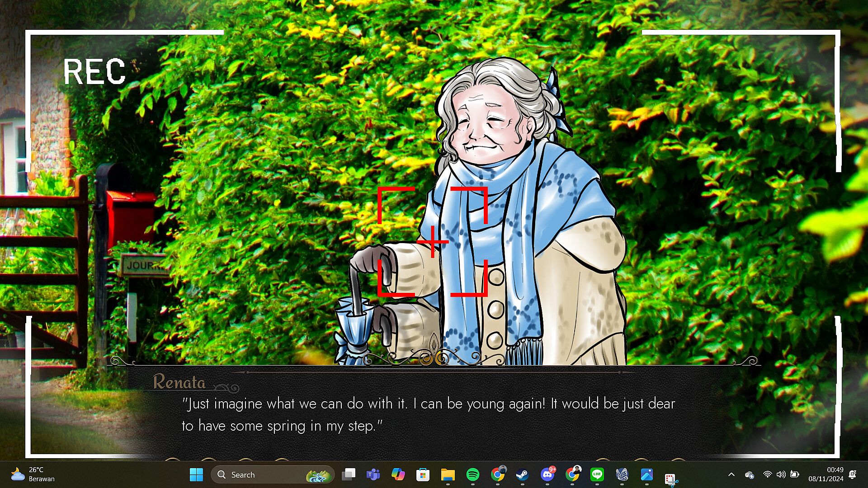
Task: Open File Explorer from the taskbar
Action: click(448, 474)
